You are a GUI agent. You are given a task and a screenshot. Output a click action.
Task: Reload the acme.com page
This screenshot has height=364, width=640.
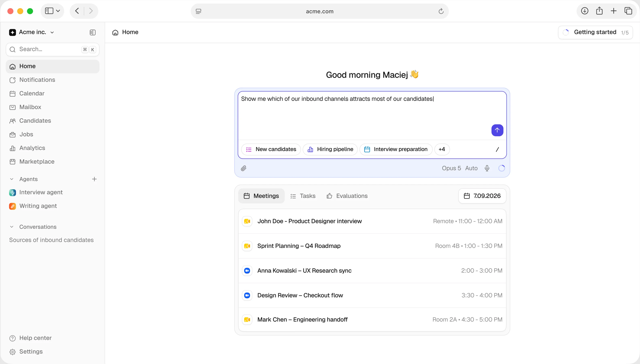click(441, 11)
